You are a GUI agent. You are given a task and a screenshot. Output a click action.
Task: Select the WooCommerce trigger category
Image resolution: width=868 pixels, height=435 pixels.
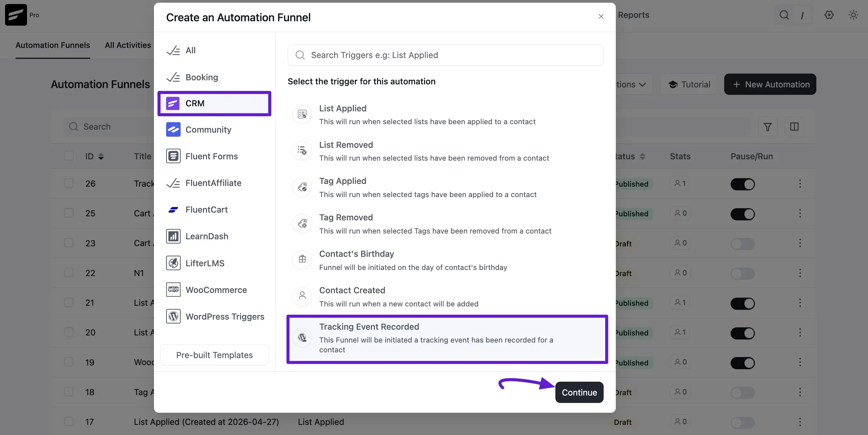pyautogui.click(x=214, y=290)
